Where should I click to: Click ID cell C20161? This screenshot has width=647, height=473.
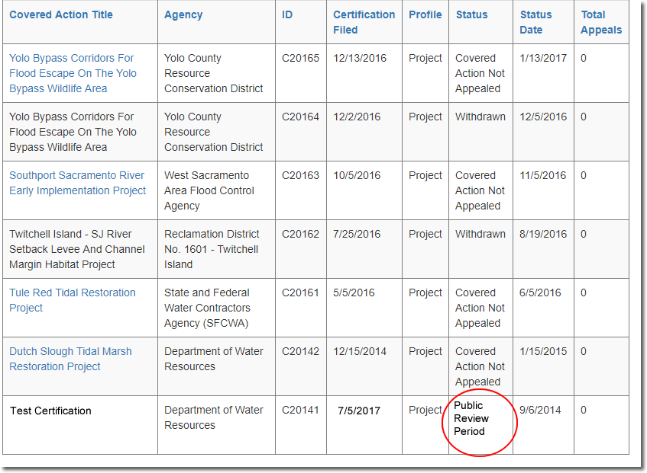300,293
